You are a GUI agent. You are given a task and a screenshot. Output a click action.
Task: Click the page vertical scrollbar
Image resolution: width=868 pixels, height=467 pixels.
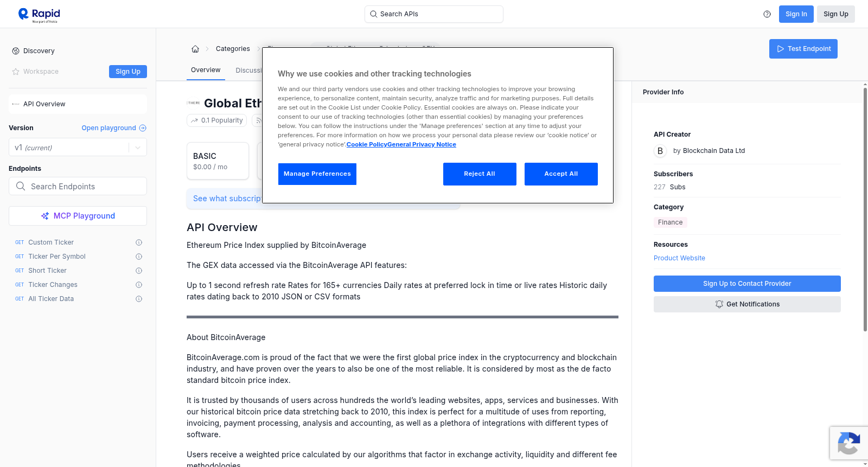click(x=865, y=209)
